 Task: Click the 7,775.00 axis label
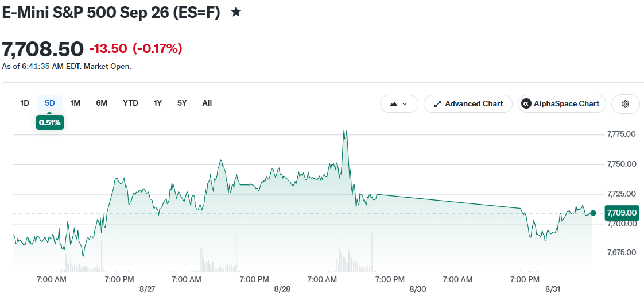622,134
